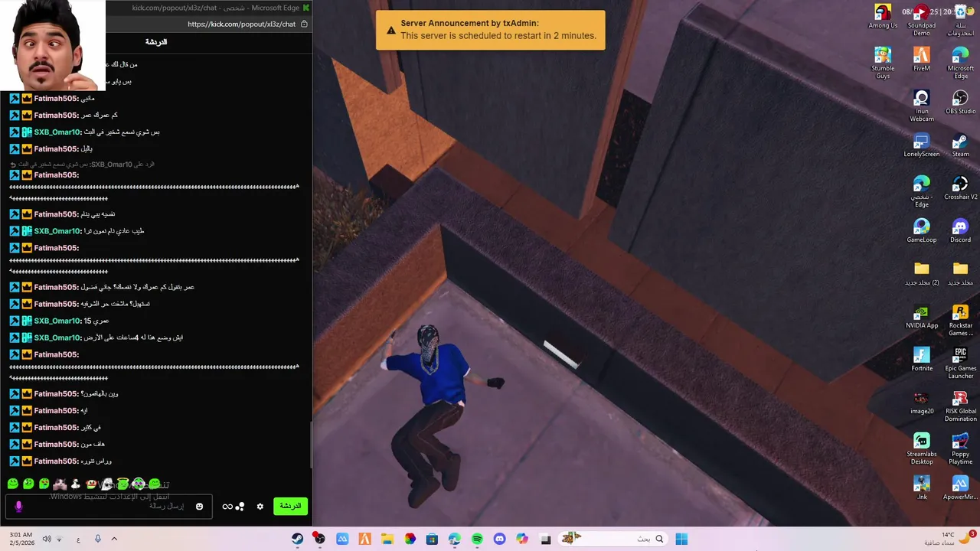
Task: Launch RISK Global Domination from the desktop
Action: click(960, 406)
